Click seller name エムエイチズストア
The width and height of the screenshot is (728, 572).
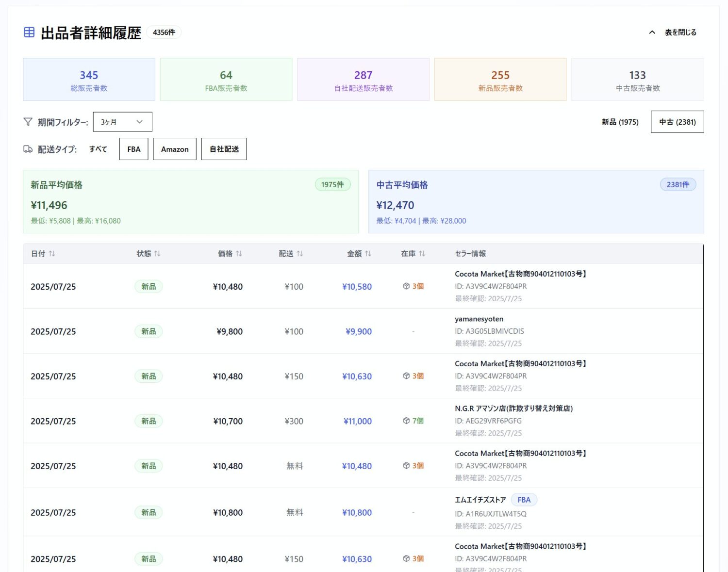[x=480, y=500]
